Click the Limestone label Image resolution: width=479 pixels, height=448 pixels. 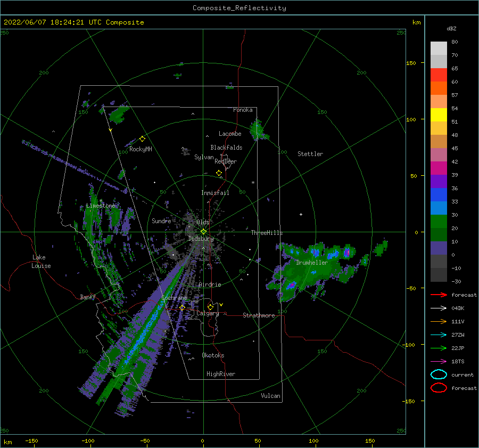101,206
